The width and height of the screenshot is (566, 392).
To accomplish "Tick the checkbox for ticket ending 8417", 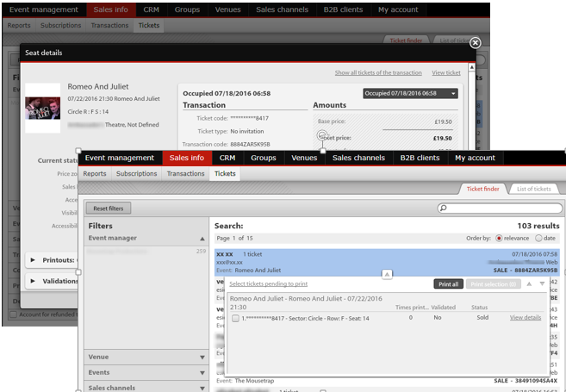I will click(235, 319).
